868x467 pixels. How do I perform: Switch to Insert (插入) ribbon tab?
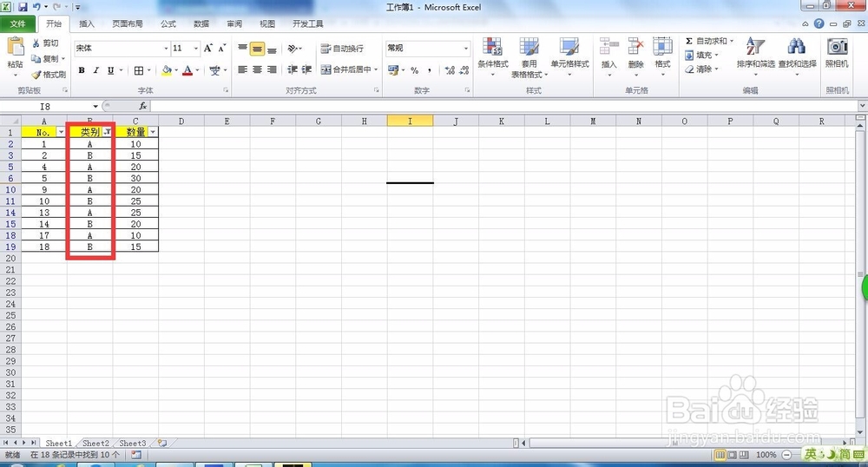(87, 23)
